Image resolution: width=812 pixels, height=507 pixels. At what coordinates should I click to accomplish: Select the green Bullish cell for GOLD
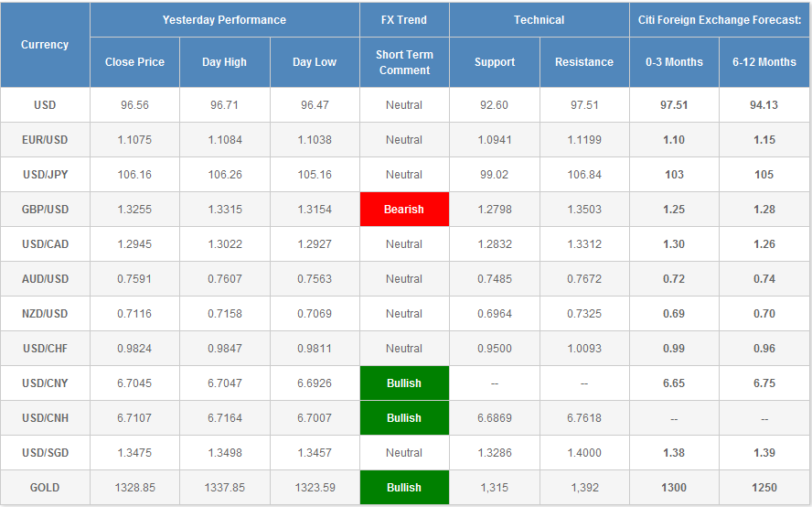[403, 488]
